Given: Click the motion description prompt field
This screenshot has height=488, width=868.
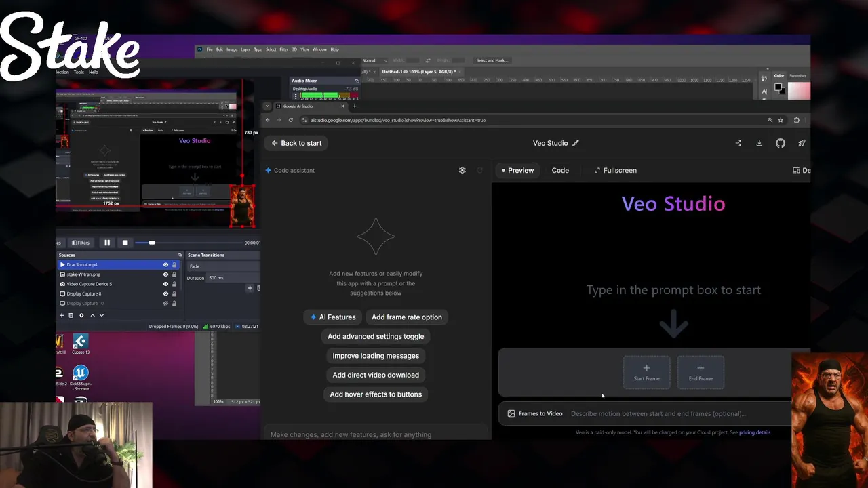Looking at the screenshot, I should [678, 413].
